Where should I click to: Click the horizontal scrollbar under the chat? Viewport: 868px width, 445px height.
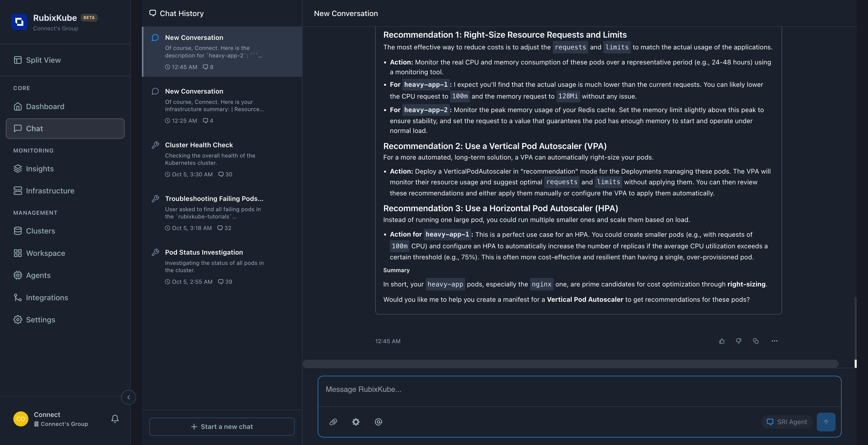[570, 363]
